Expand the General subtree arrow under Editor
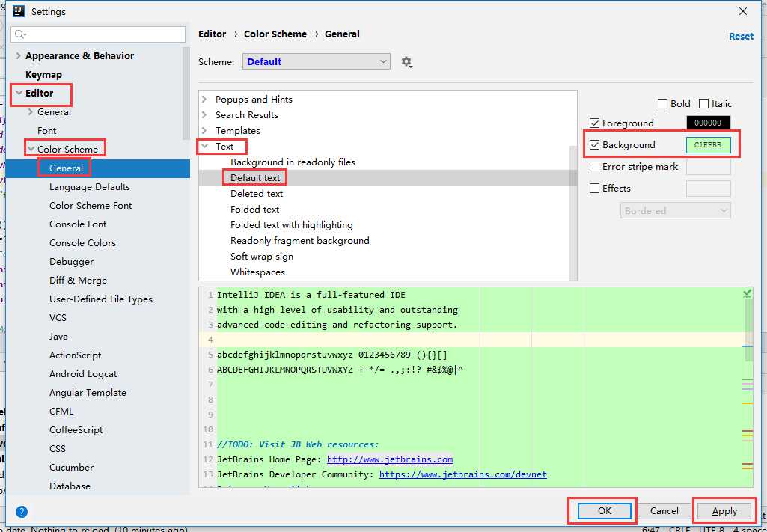Image resolution: width=767 pixels, height=532 pixels. [31, 112]
